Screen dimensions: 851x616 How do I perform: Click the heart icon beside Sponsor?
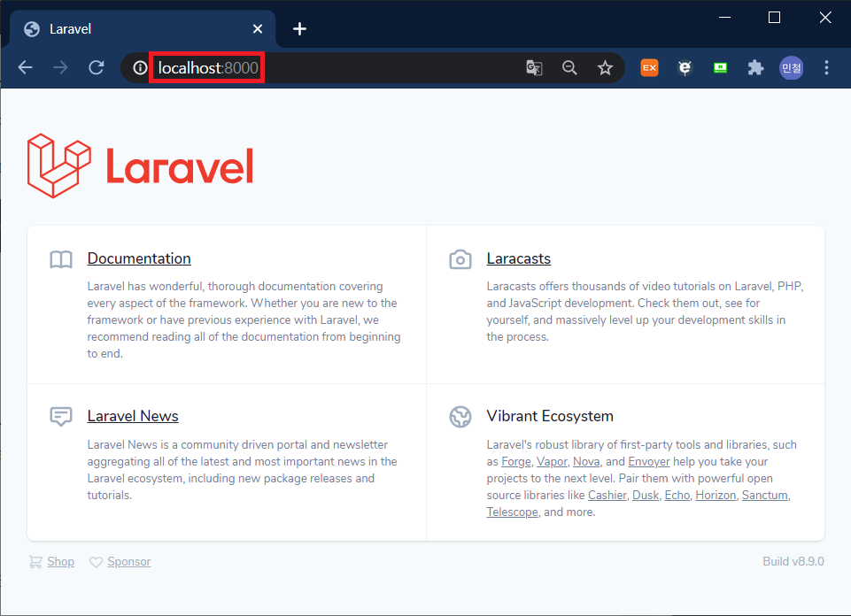pyautogui.click(x=96, y=562)
